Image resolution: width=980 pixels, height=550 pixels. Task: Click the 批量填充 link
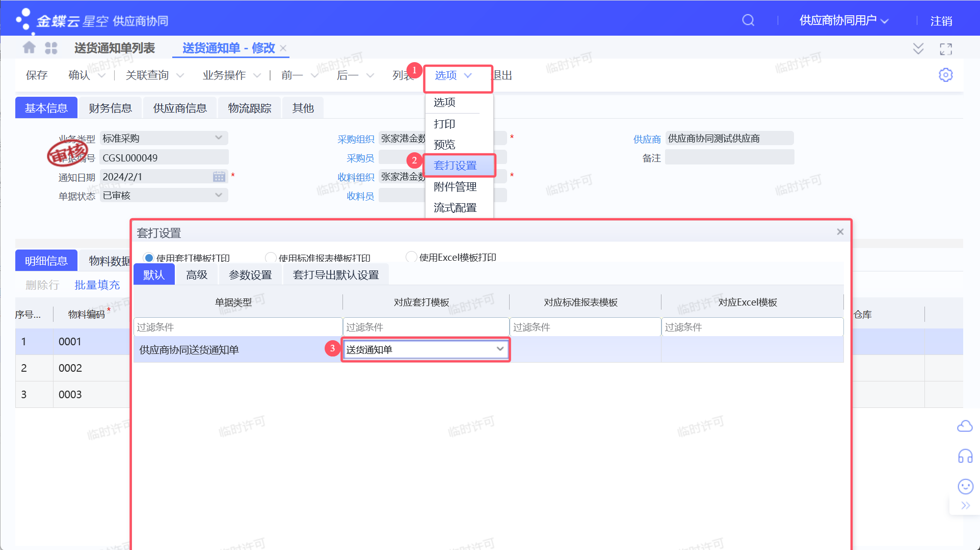coord(97,285)
